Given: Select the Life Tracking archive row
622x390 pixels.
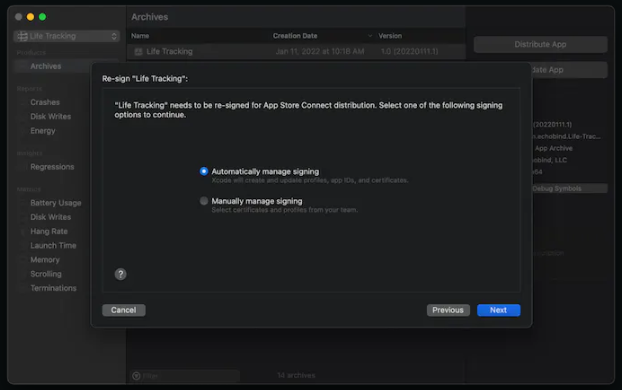Looking at the screenshot, I should click(x=296, y=52).
